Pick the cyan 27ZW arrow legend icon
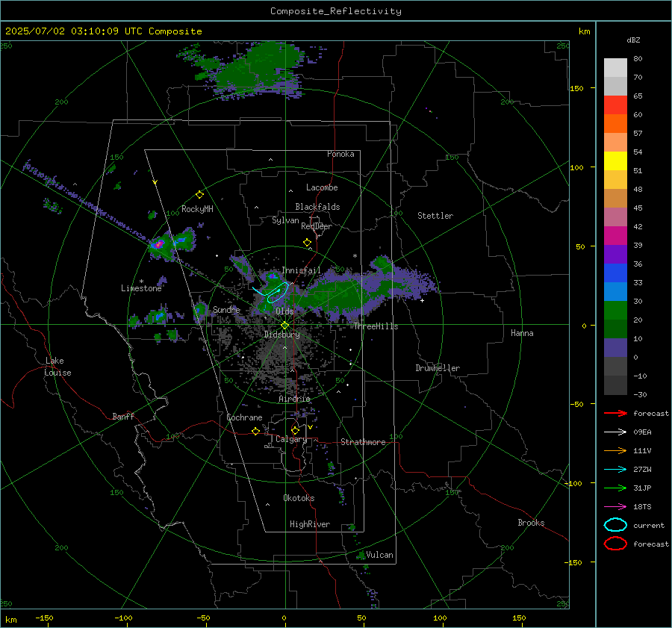The height and width of the screenshot is (628, 672). coord(615,470)
